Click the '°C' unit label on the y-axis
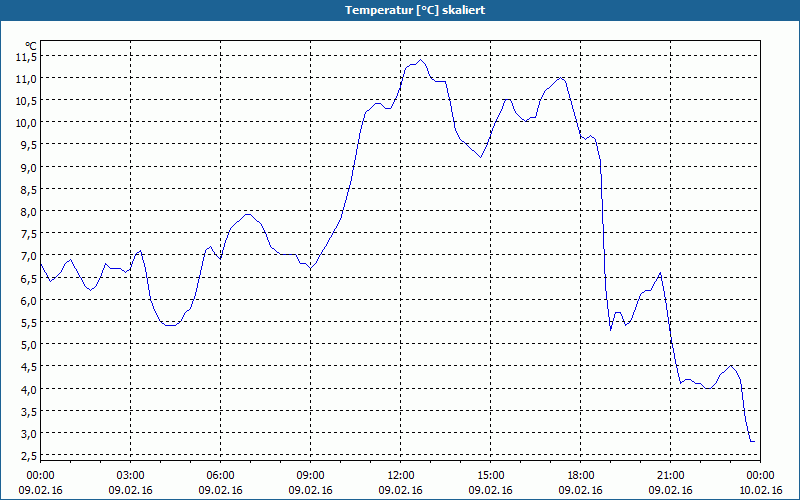 [31, 46]
